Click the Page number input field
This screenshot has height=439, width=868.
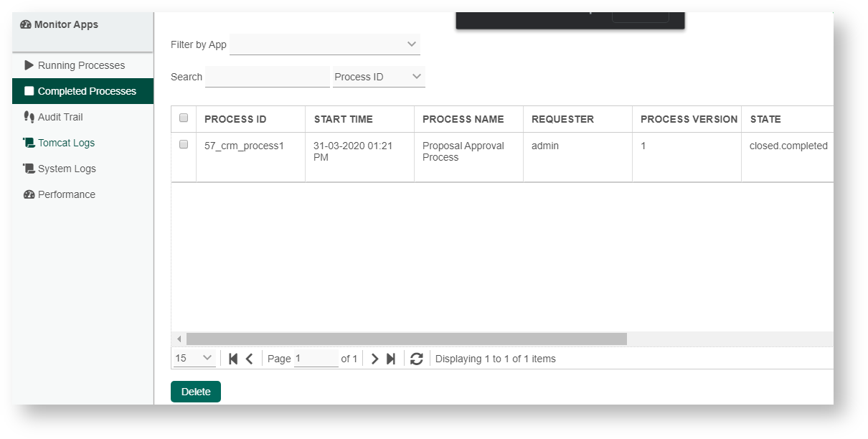click(x=316, y=358)
